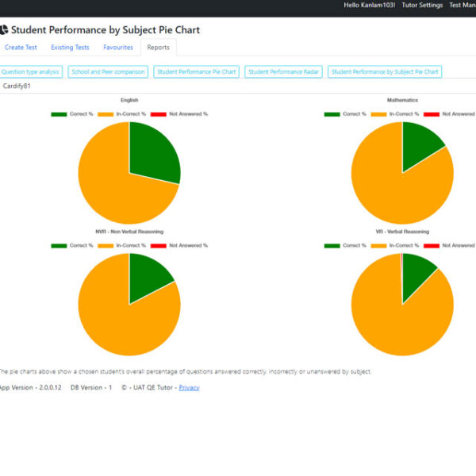Toggle red Not Answered % legend in NVR chart
This screenshot has width=476, height=476.
(x=178, y=245)
